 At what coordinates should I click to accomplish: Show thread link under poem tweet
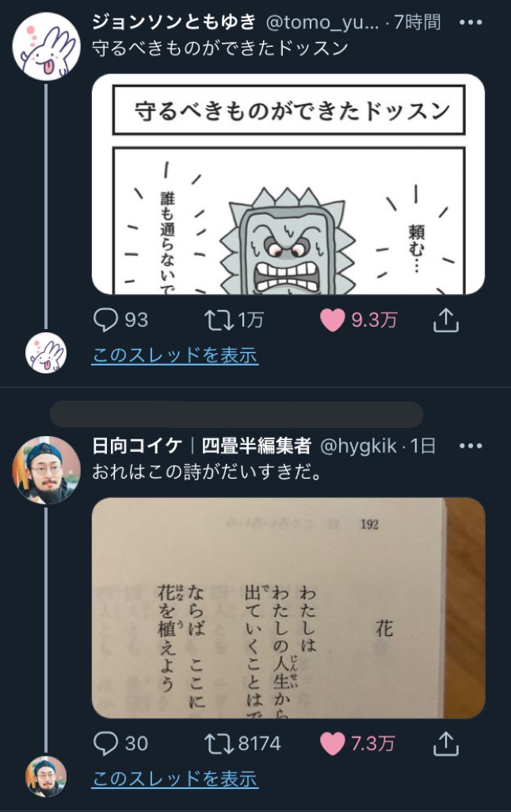pos(175,779)
